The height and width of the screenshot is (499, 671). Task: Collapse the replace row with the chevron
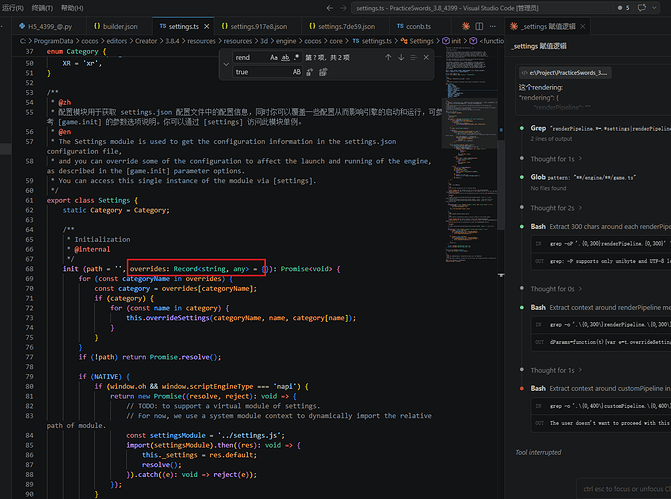point(226,65)
